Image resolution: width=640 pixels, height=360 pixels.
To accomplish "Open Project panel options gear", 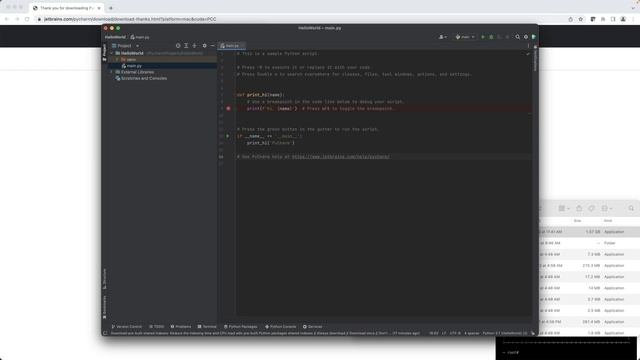I will click(204, 46).
